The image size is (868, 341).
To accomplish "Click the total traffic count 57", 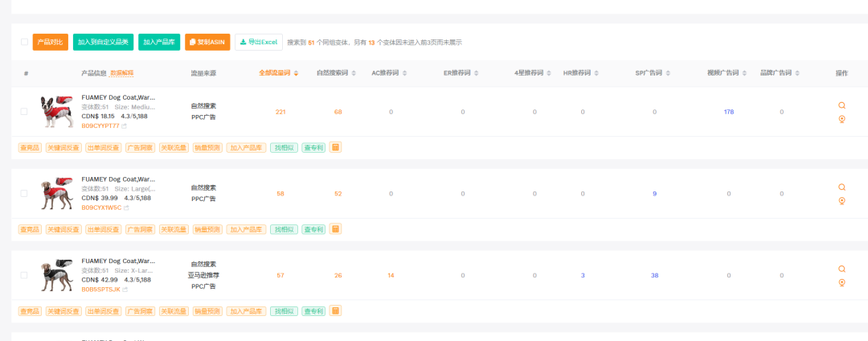I will pyautogui.click(x=280, y=275).
